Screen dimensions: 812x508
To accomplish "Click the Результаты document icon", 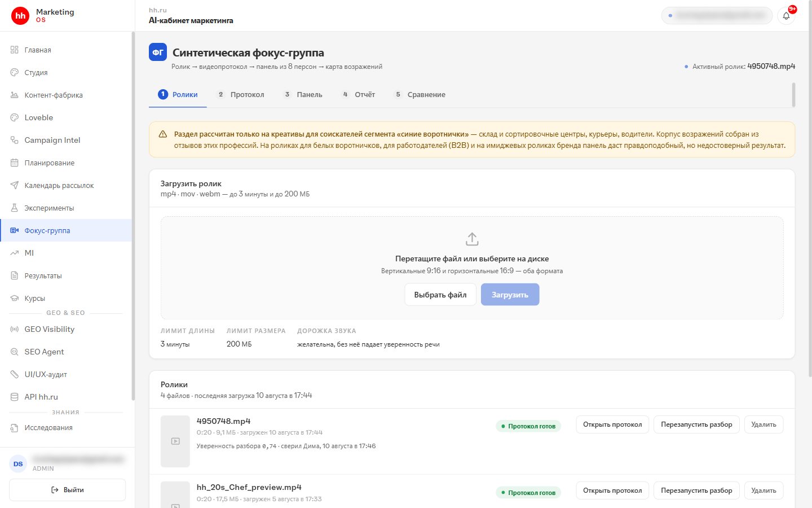I will click(15, 275).
